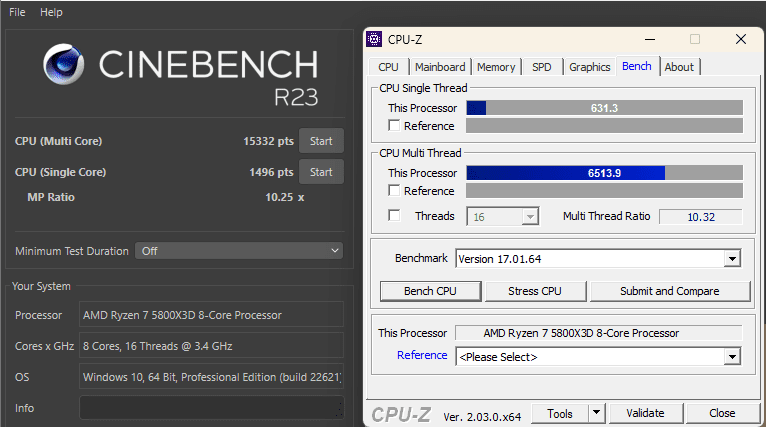This screenshot has width=766, height=427.
Task: Open the Tools dropdown arrow in CPU-Z
Action: point(596,413)
